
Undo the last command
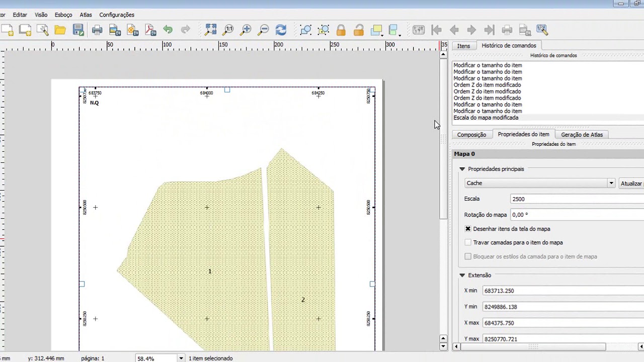168,30
